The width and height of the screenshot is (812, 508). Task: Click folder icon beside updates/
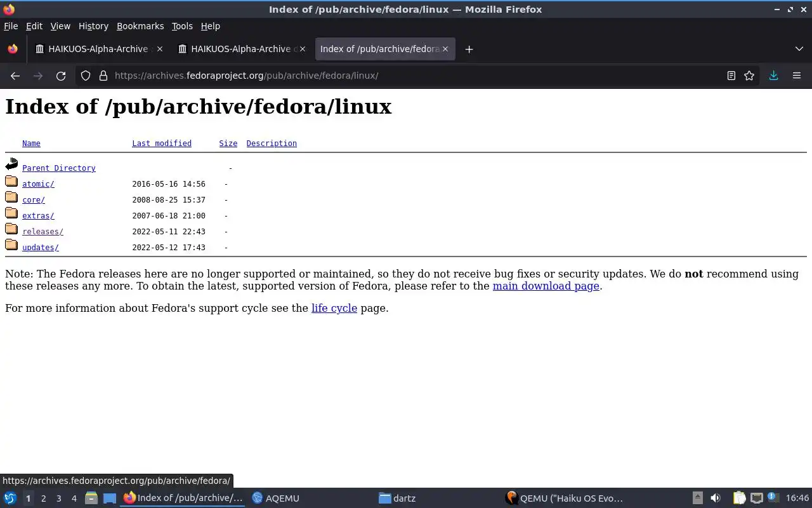coord(11,245)
